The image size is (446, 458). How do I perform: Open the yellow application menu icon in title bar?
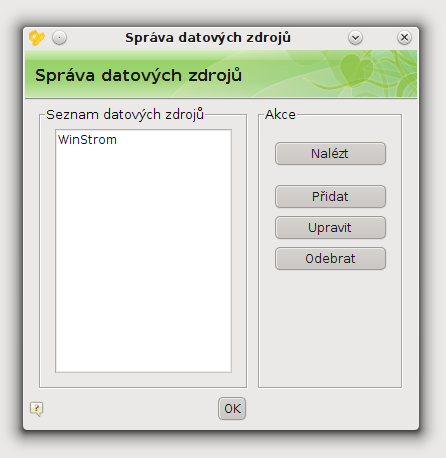(37, 38)
